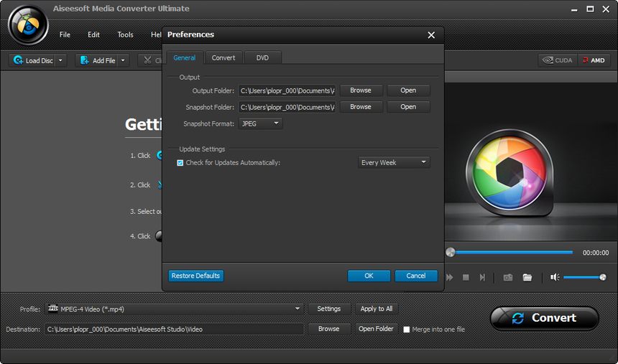Adjust the volume slider

(x=585, y=277)
